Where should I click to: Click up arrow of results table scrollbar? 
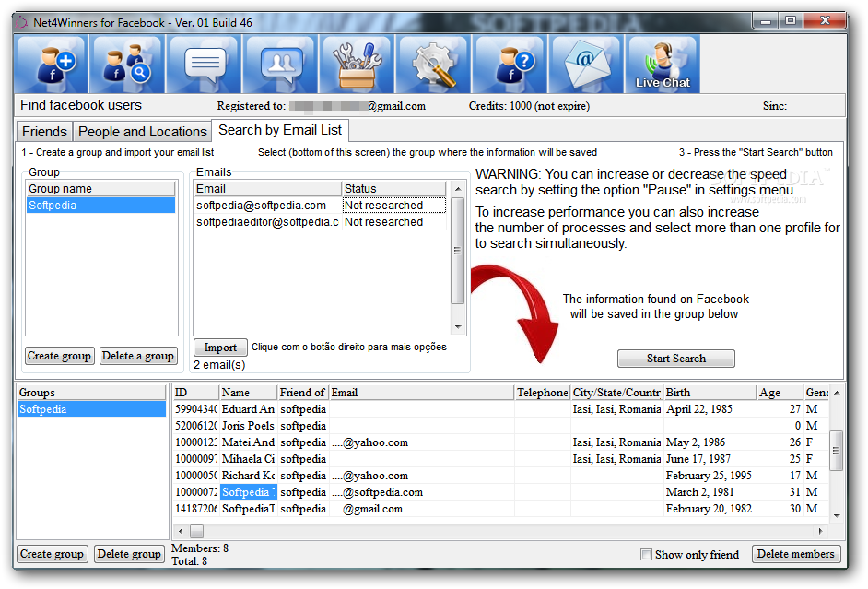[x=837, y=393]
